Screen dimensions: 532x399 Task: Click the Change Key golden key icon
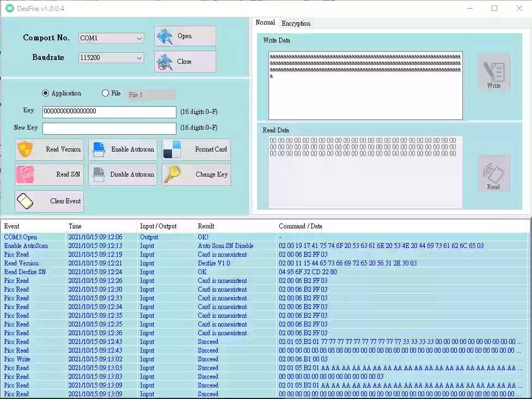172,174
